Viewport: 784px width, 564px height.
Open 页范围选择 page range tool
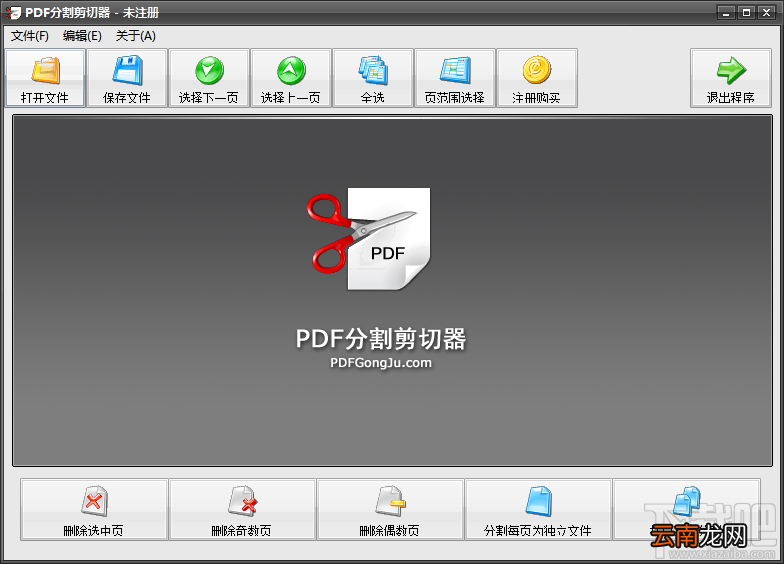455,78
